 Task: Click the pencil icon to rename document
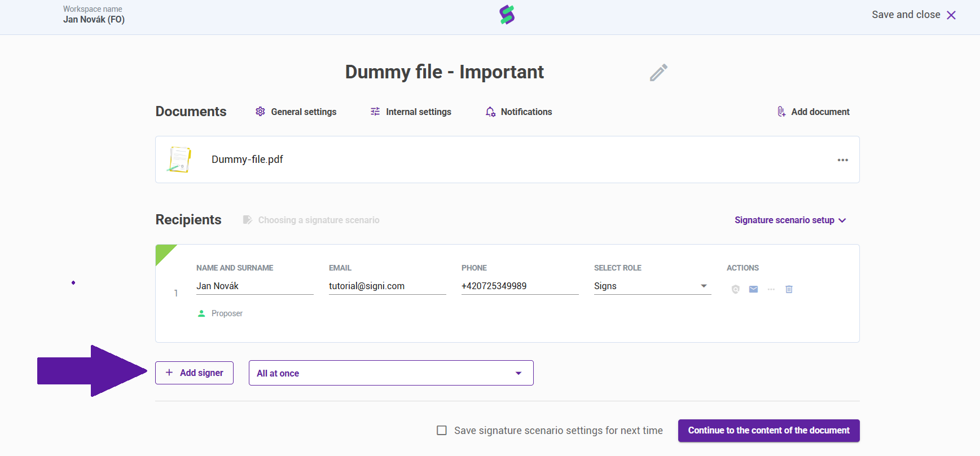click(x=658, y=73)
